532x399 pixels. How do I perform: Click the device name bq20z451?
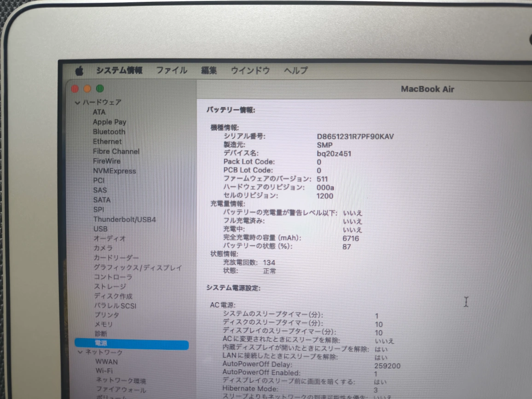(x=334, y=154)
